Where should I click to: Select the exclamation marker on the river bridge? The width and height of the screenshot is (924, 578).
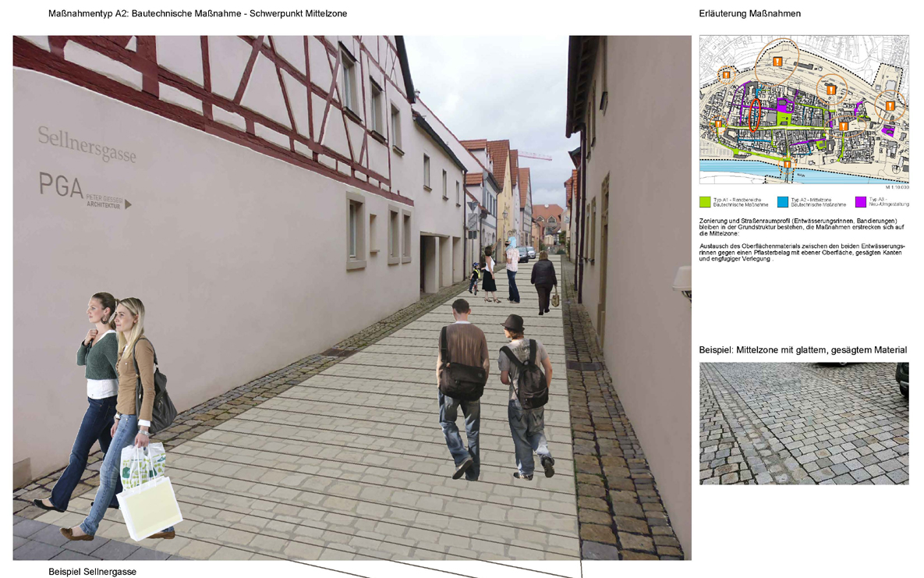[787, 165]
